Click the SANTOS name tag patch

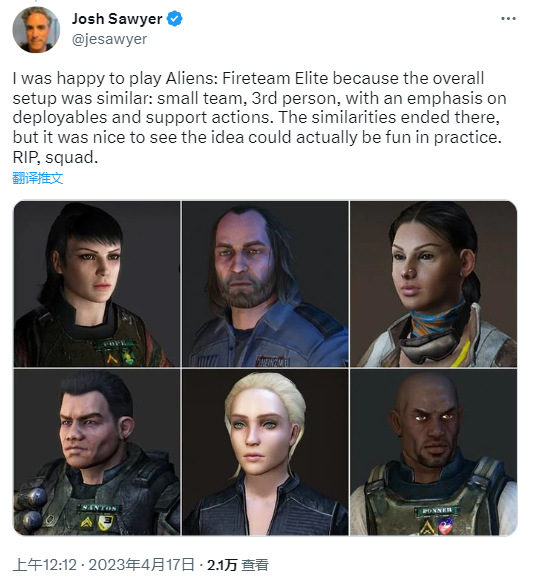click(x=99, y=507)
